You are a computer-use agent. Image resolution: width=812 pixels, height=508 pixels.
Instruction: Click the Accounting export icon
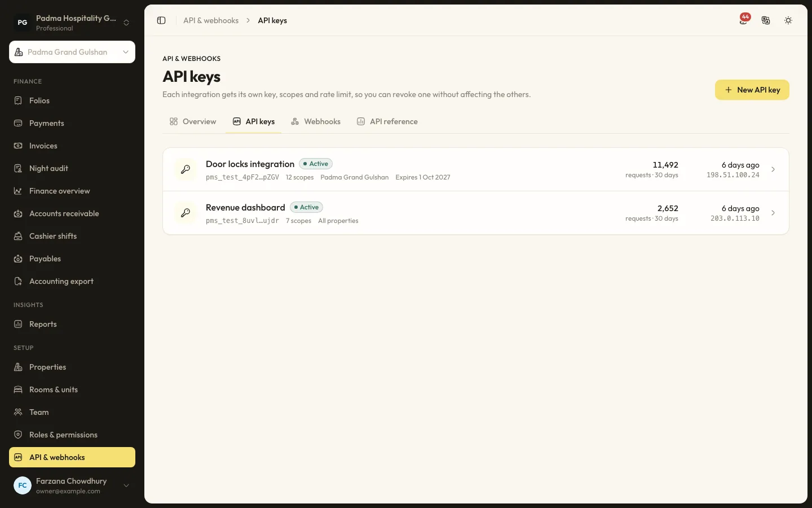click(18, 281)
